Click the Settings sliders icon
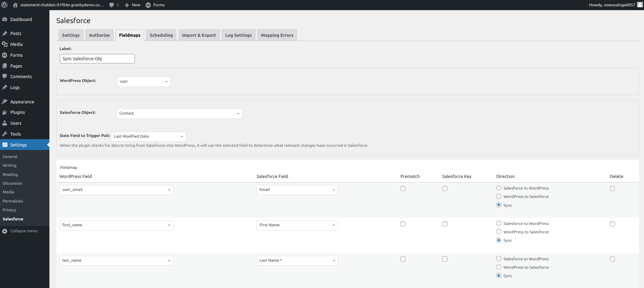644x288 pixels. coord(5,145)
